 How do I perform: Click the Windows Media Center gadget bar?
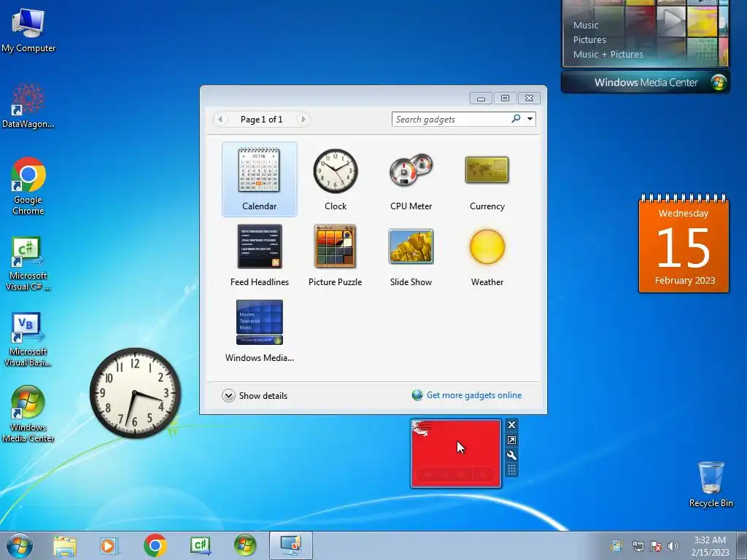tap(646, 82)
